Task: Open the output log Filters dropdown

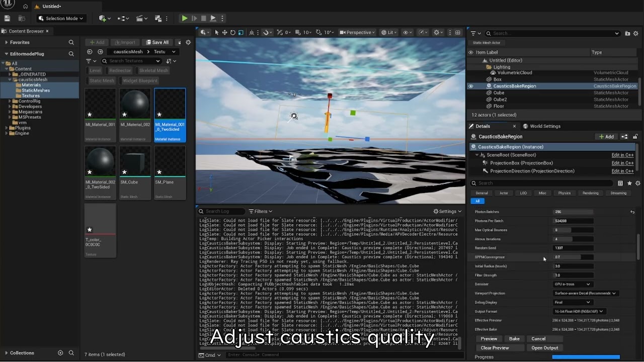Action: pos(261,212)
